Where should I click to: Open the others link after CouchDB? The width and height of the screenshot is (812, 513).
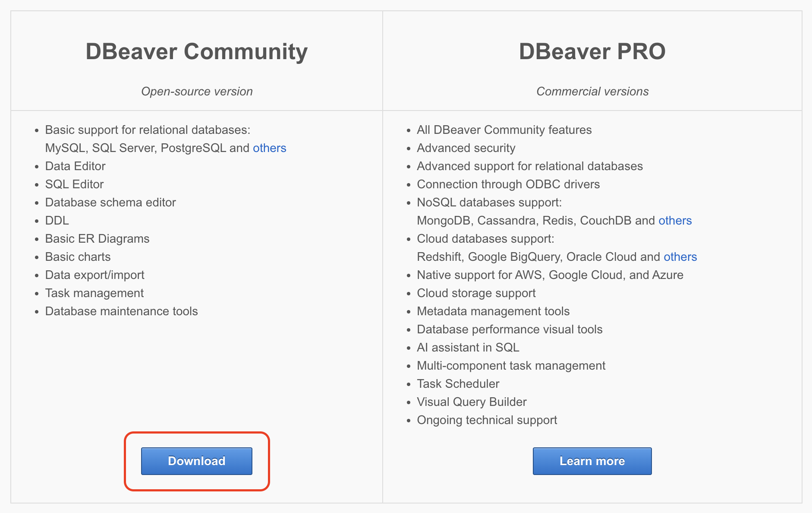click(x=675, y=221)
